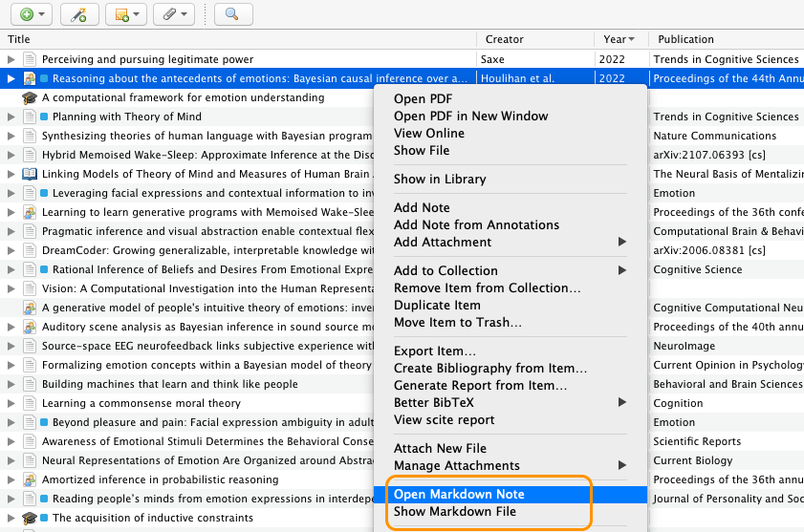This screenshot has width=804, height=532.
Task: Click blue tag square on Beyond pleasure and pain
Action: 44,422
